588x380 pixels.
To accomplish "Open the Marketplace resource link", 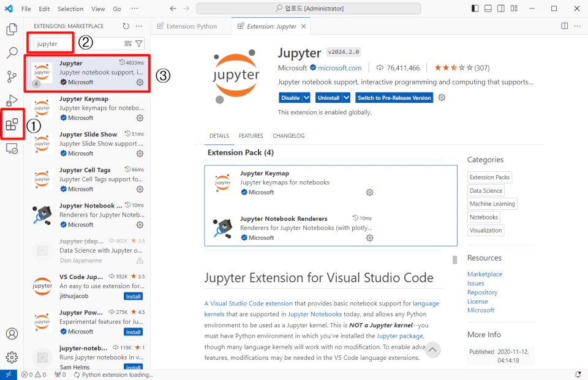I will 484,274.
